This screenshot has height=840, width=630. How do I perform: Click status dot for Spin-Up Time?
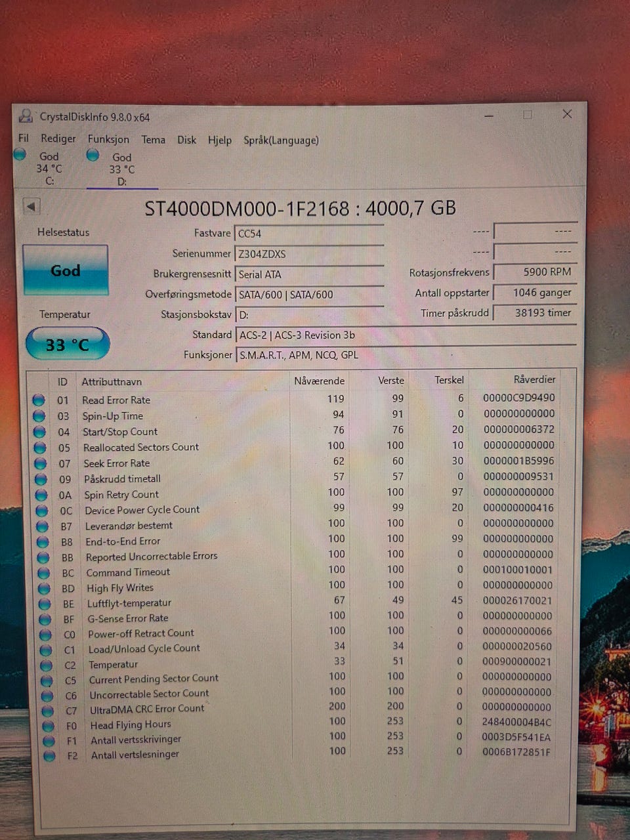39,415
